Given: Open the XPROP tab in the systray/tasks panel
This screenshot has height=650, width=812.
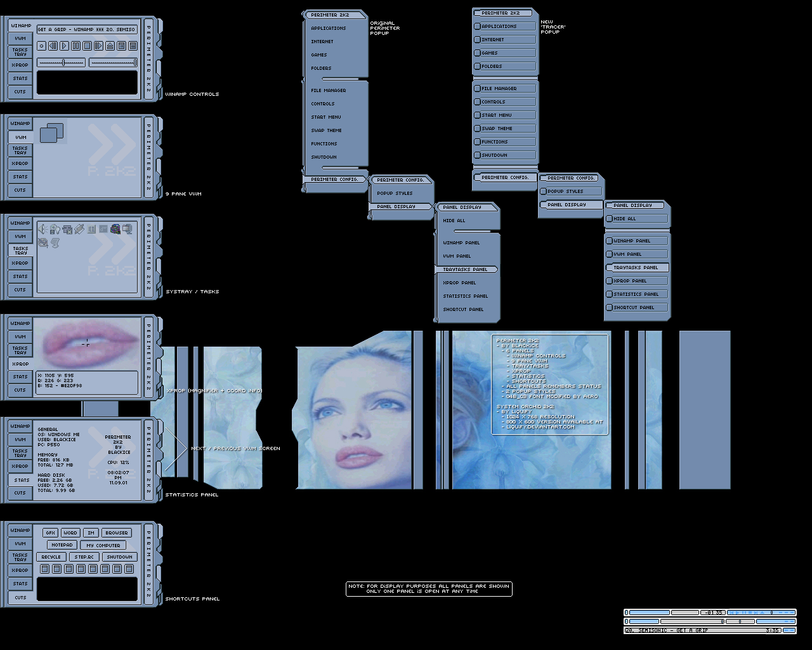Looking at the screenshot, I should 20,263.
